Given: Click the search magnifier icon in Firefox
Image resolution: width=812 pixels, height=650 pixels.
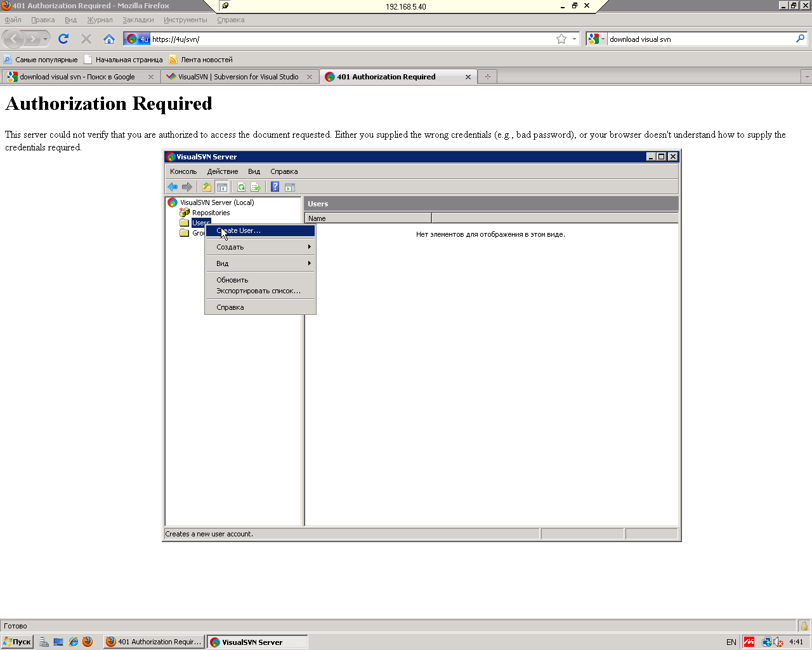Looking at the screenshot, I should point(801,39).
